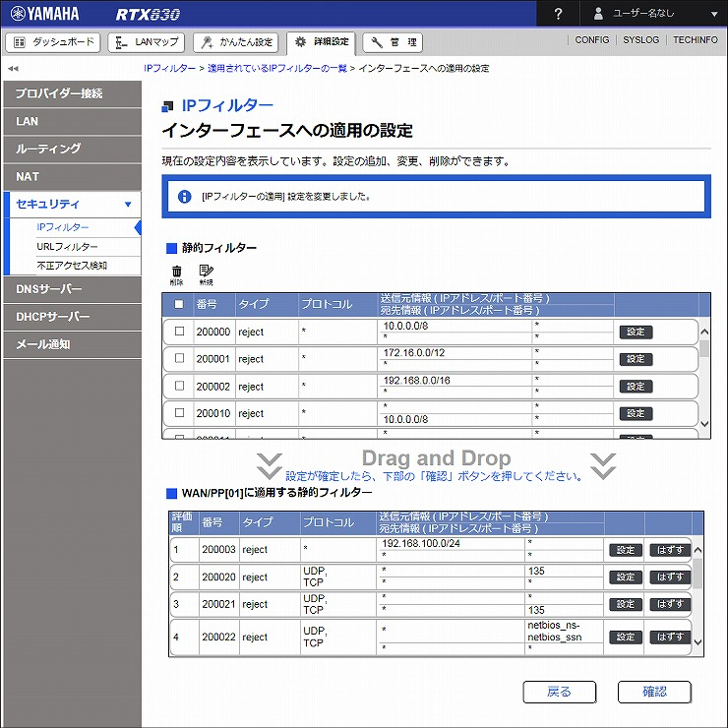
Task: Open the SYSLOG link
Action: [640, 40]
